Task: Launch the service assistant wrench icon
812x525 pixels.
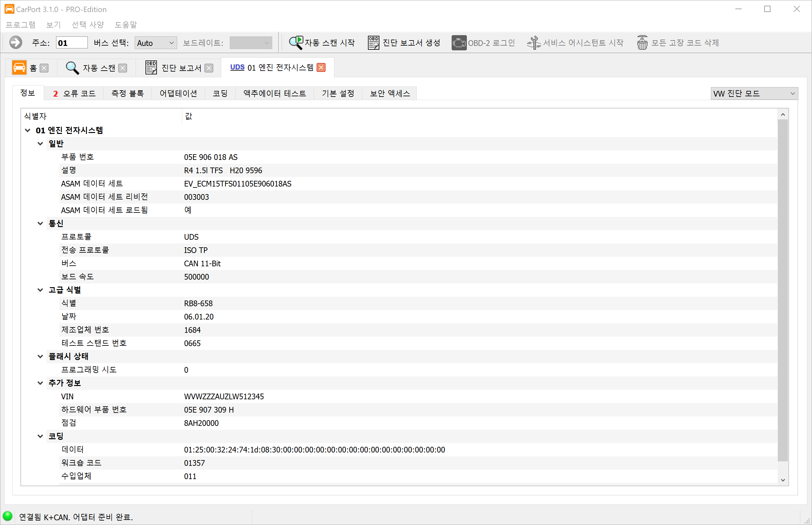Action: (534, 43)
